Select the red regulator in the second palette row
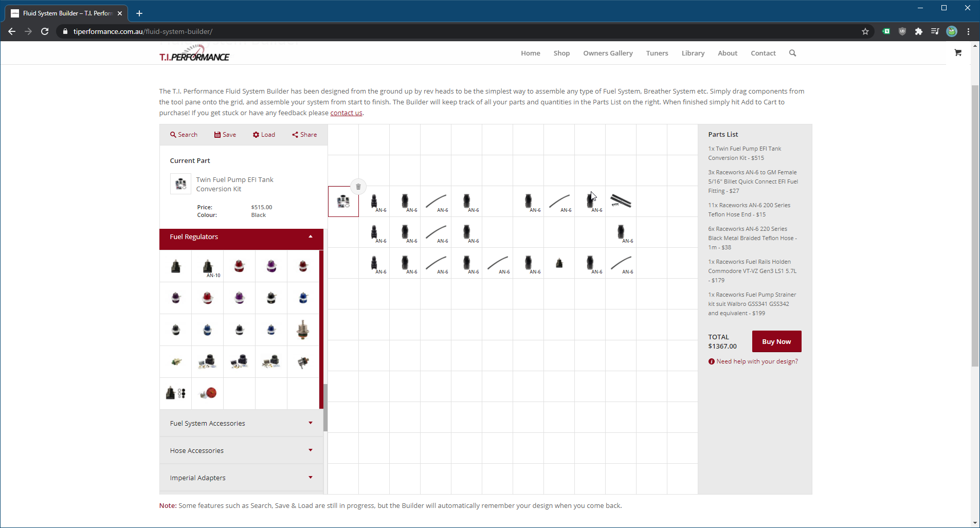 208,298
